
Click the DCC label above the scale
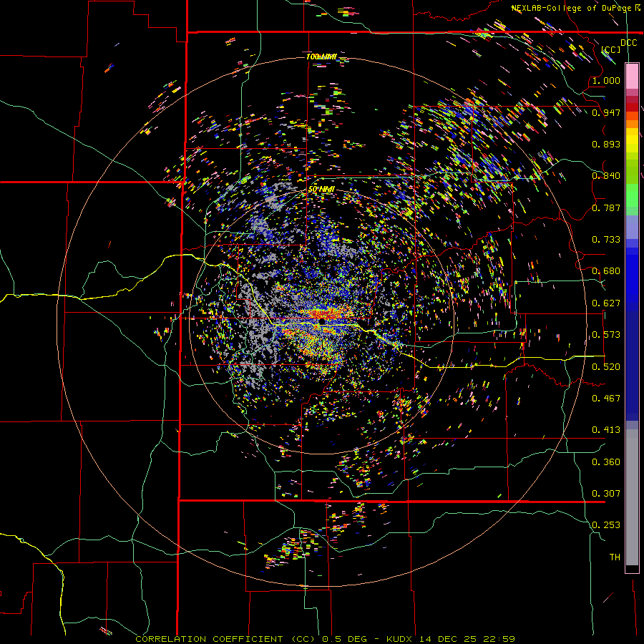point(629,43)
